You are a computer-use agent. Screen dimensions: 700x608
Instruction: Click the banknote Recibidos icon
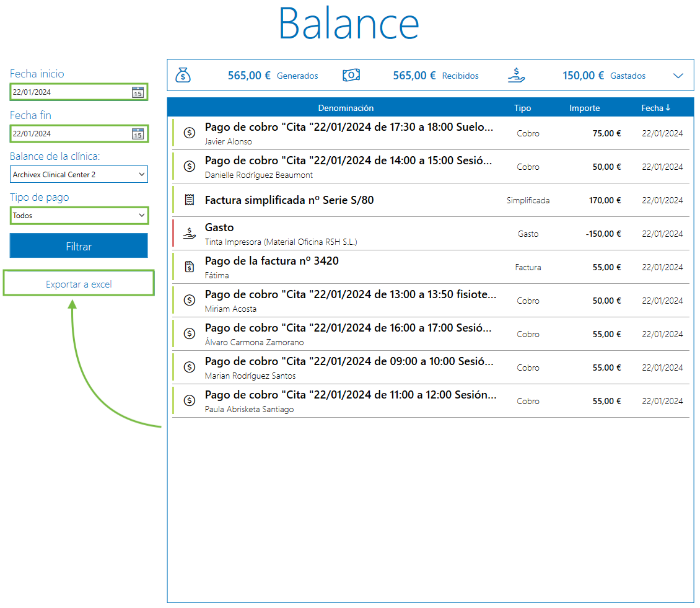351,75
